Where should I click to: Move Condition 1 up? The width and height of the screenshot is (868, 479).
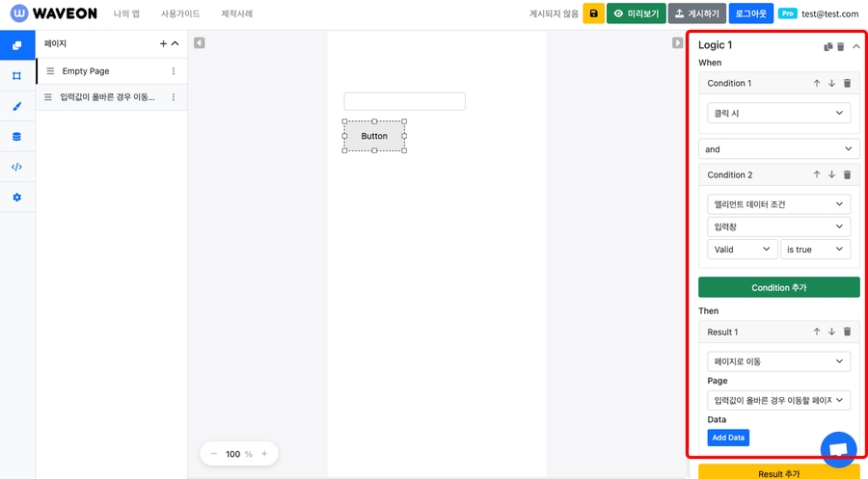coord(817,83)
